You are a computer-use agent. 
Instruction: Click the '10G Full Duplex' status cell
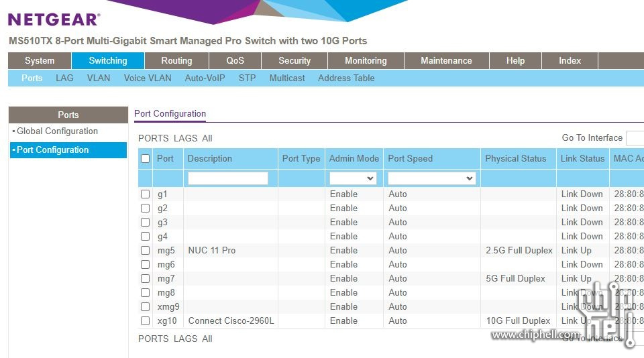click(x=519, y=320)
